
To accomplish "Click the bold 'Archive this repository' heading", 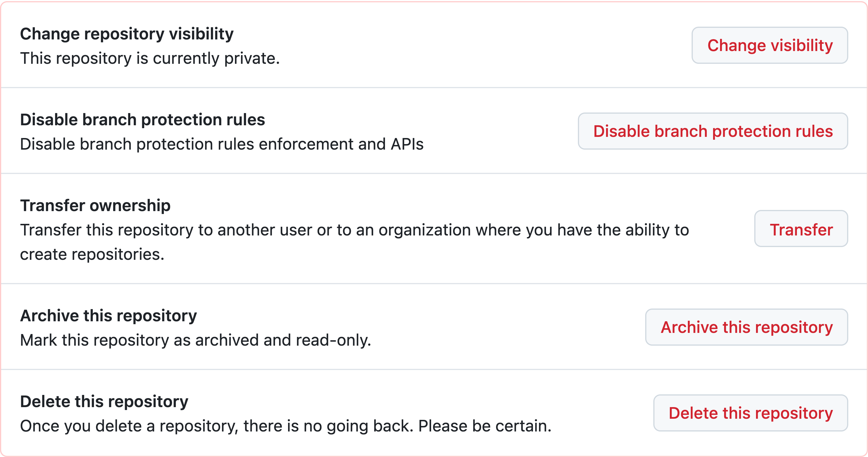I will coord(108,316).
